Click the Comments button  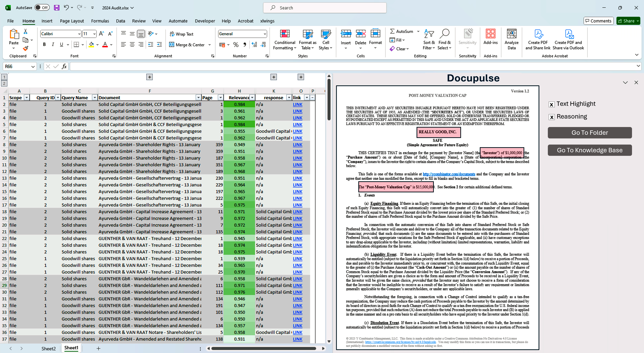tap(598, 21)
